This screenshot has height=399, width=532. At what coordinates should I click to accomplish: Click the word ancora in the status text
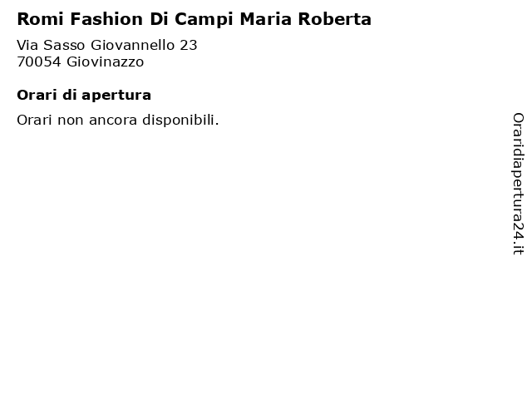coord(113,121)
